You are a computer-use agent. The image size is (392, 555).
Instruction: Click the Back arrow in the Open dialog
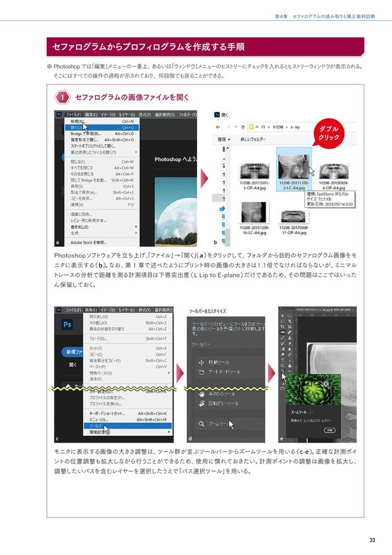[218, 126]
